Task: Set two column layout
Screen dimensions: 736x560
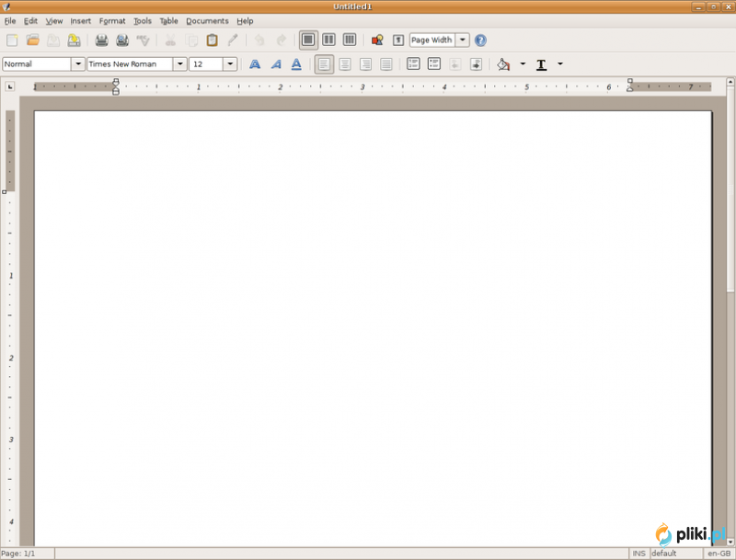Action: coord(329,40)
